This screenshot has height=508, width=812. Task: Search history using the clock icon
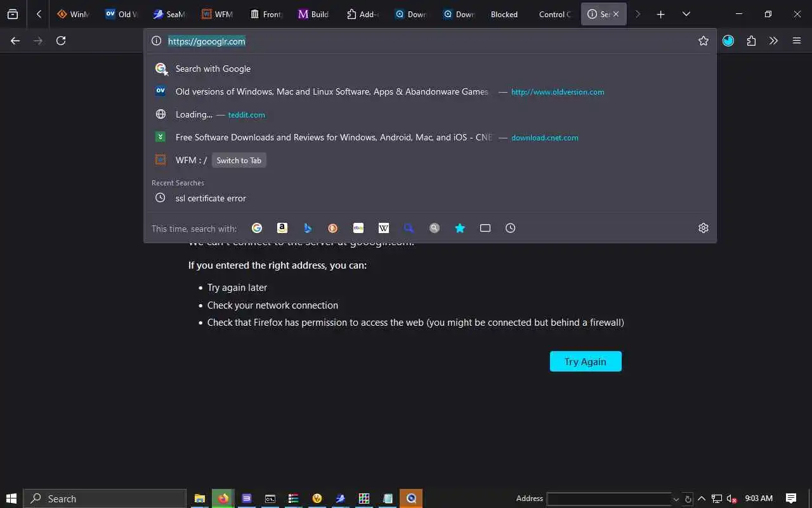(511, 228)
